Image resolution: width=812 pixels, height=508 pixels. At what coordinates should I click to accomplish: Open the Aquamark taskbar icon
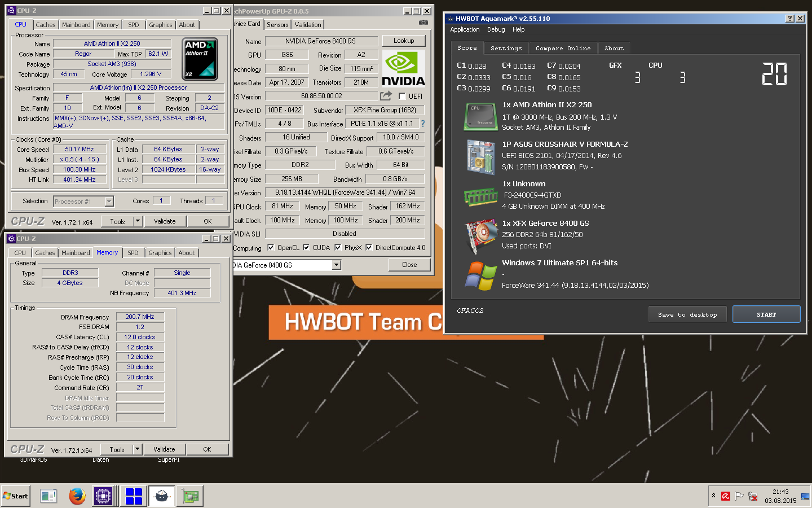coord(162,496)
